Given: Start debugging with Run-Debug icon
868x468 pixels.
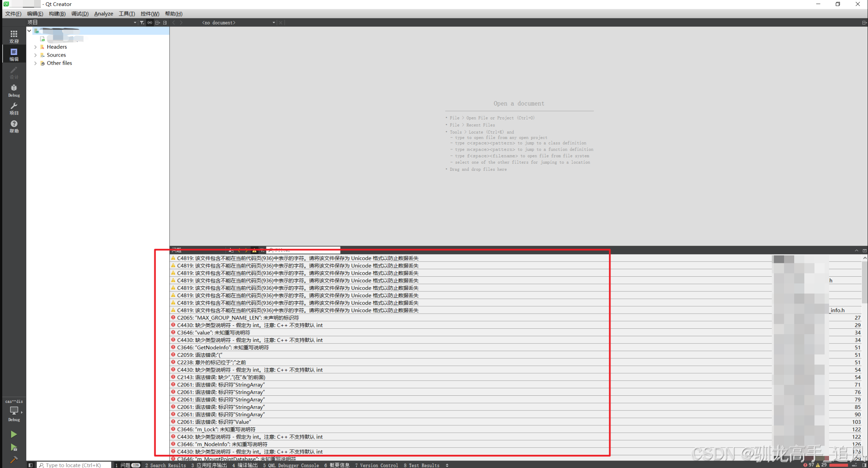Looking at the screenshot, I should point(13,447).
